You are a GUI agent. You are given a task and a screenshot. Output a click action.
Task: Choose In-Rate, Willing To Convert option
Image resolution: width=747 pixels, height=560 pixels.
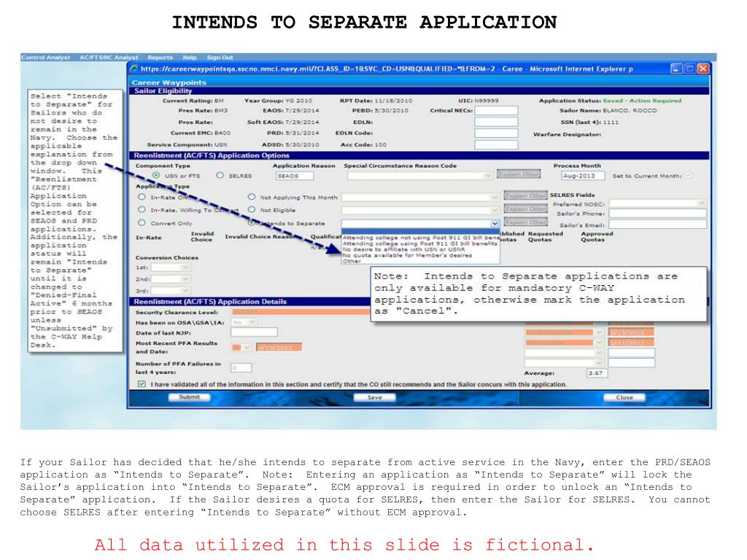coord(142,209)
